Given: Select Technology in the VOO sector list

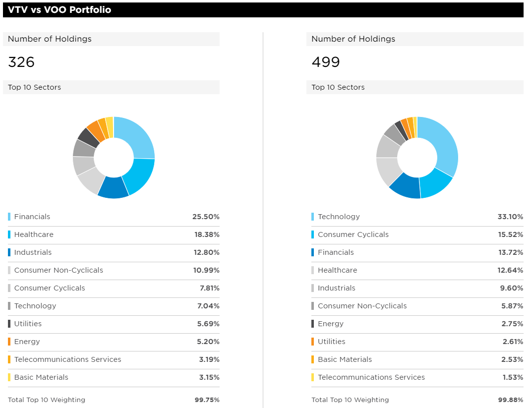Looking at the screenshot, I should pos(339,217).
